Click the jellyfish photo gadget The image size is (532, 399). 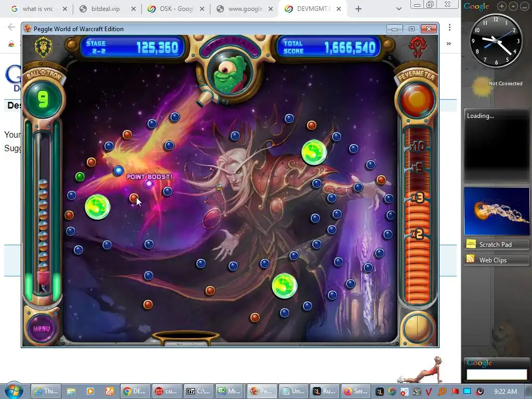[x=496, y=211]
